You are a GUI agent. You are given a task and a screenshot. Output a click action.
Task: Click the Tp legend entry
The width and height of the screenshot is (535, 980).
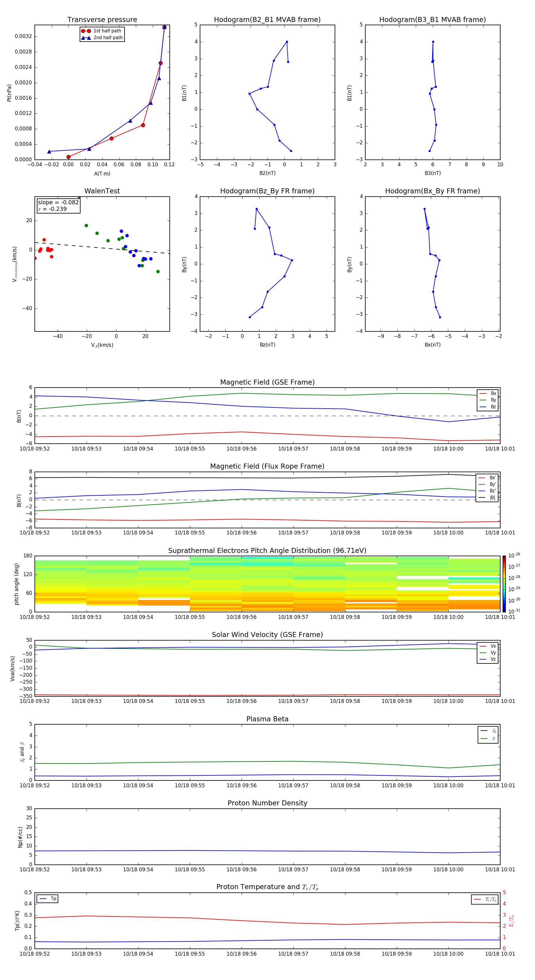coord(48,899)
